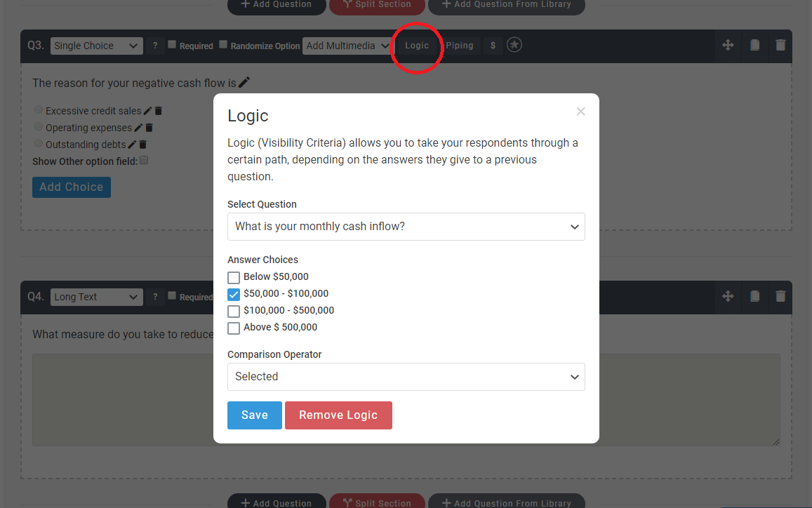Uncheck the $50,000 - $100,000 option
Viewport: 812px width, 508px height.
click(234, 294)
